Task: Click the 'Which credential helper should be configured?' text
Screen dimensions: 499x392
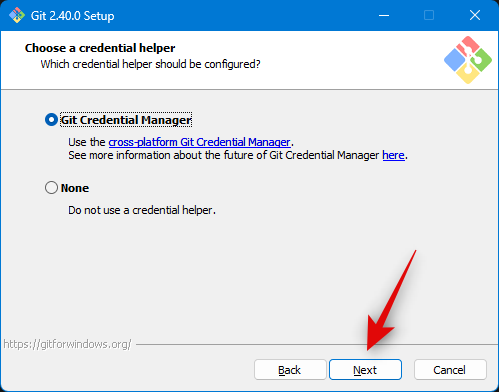Action: 150,64
